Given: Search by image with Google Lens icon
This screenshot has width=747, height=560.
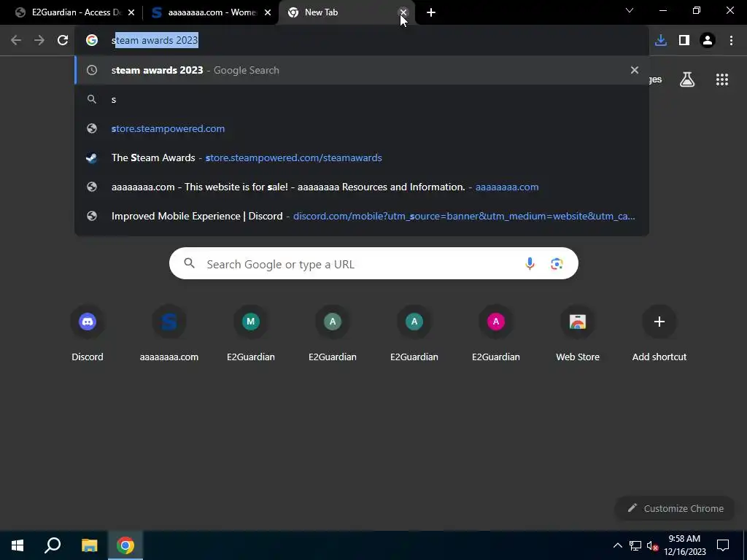Looking at the screenshot, I should tap(557, 264).
